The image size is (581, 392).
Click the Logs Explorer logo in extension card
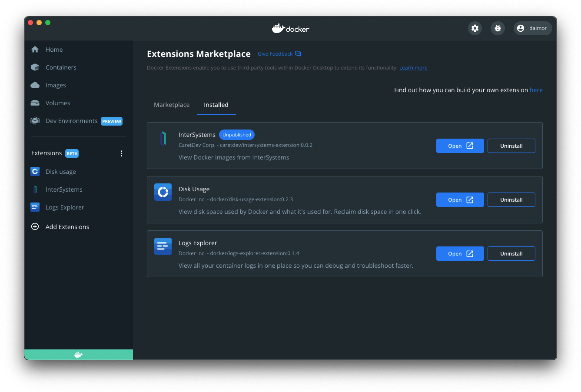pos(163,246)
